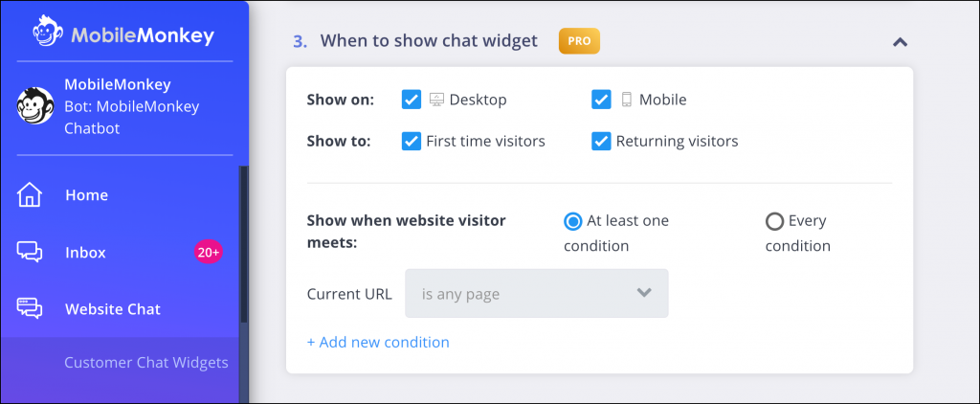
Task: Click the Website Chat sidebar icon
Action: pos(30,309)
